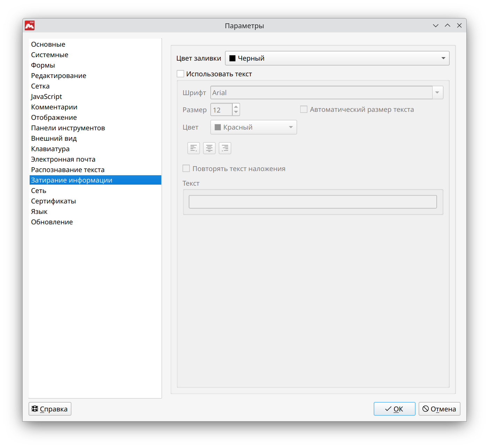Confirm settings with the OK button

click(x=394, y=409)
